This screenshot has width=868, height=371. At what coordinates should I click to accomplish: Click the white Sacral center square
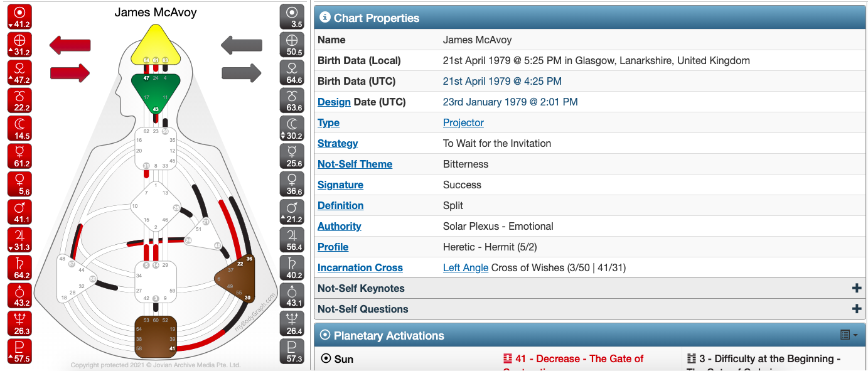[x=156, y=281]
